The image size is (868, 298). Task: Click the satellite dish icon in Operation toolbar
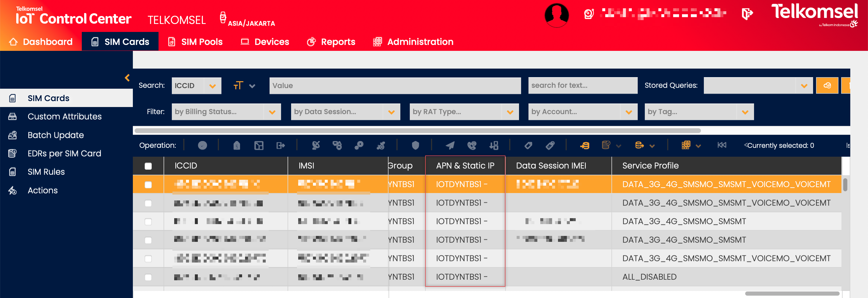[x=316, y=145]
